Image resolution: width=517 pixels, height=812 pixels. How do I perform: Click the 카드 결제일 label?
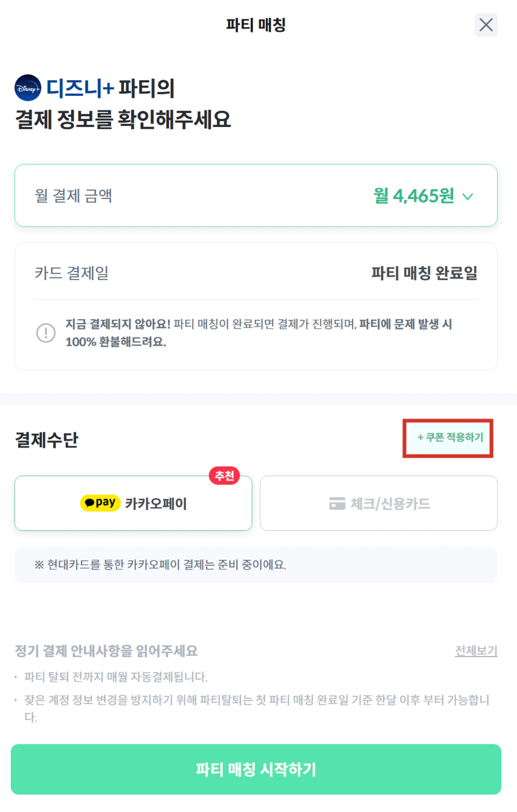[71, 273]
